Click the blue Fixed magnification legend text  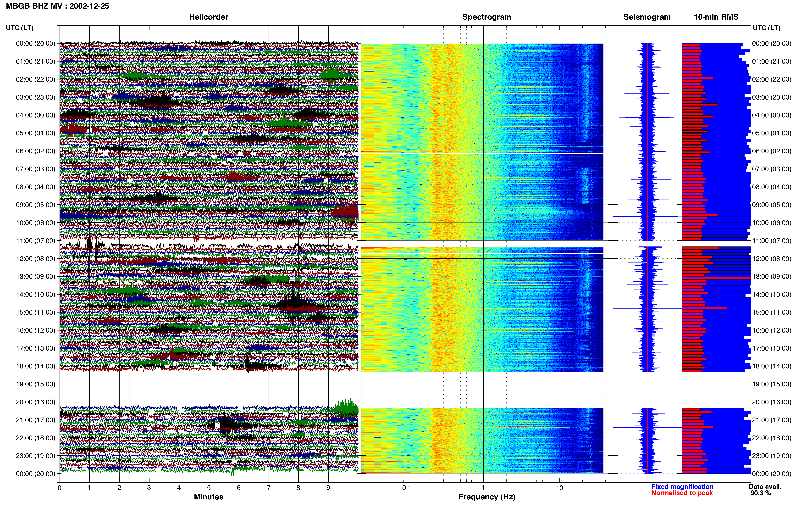pos(682,486)
